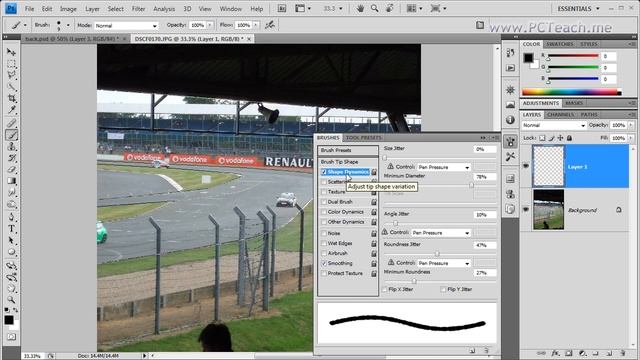Select the Lasso tool
Image resolution: width=640 pixels, height=360 pixels.
coord(11,75)
